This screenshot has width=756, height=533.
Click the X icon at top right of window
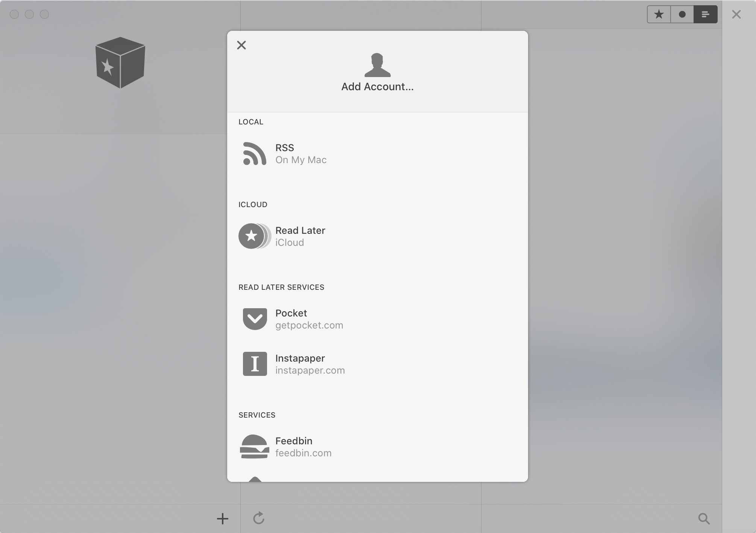736,14
